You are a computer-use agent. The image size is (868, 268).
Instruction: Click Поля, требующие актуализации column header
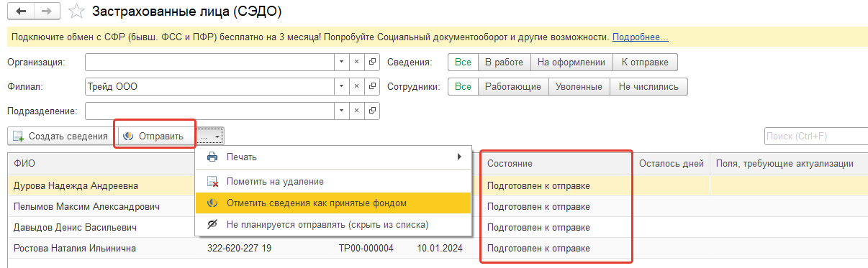[789, 164]
